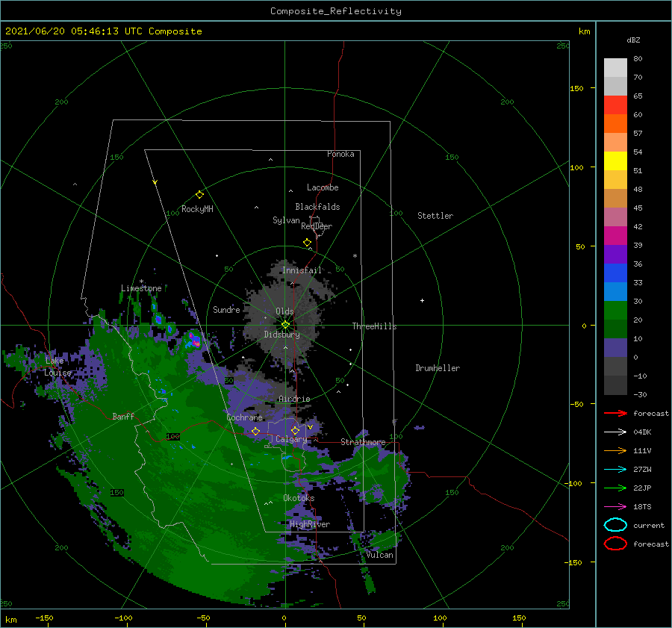Viewport: 672px width, 628px height.
Task: Click yellow diamond marker south of RedDeer
Action: [308, 243]
